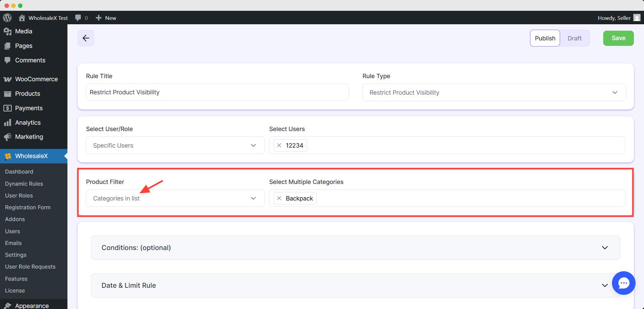
Task: Open the WholesaleX Test site home icon
Action: [x=22, y=18]
